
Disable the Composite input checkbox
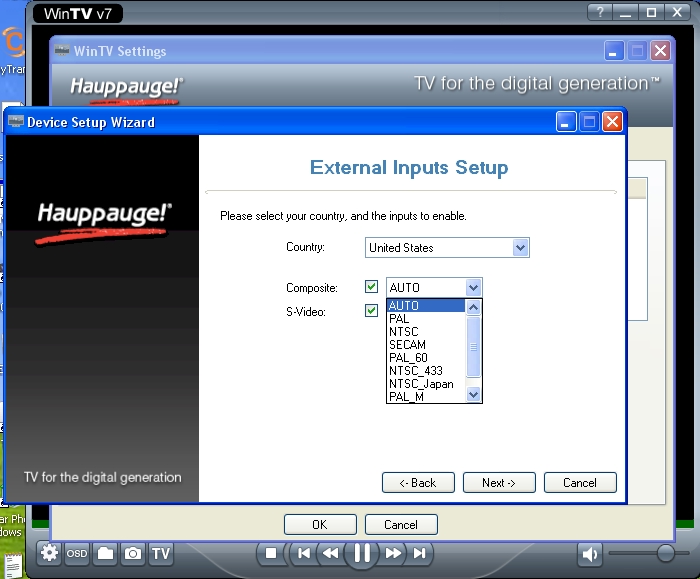(371, 287)
